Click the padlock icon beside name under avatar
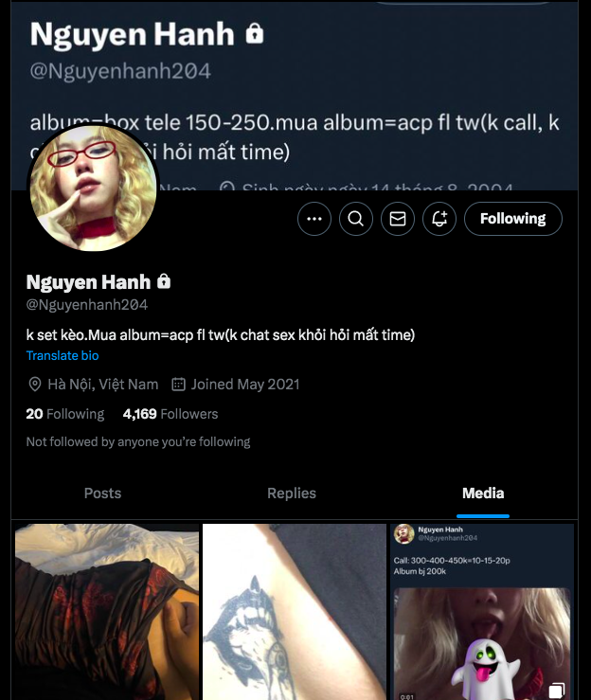This screenshot has width=591, height=700. (164, 282)
